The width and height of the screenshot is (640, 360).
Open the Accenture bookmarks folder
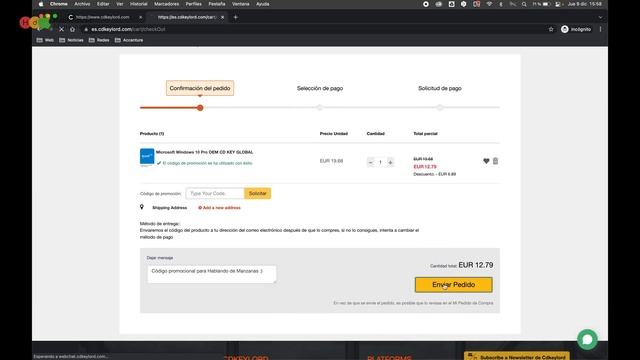(x=129, y=40)
